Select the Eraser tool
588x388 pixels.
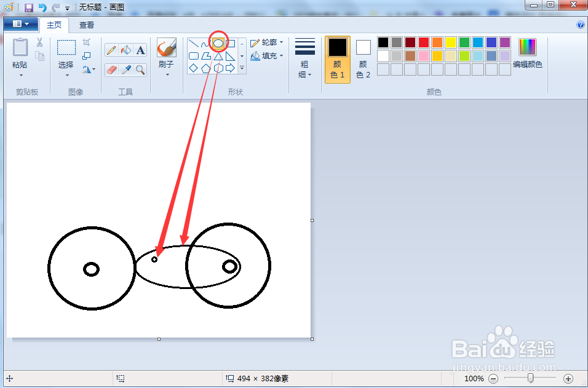(111, 68)
